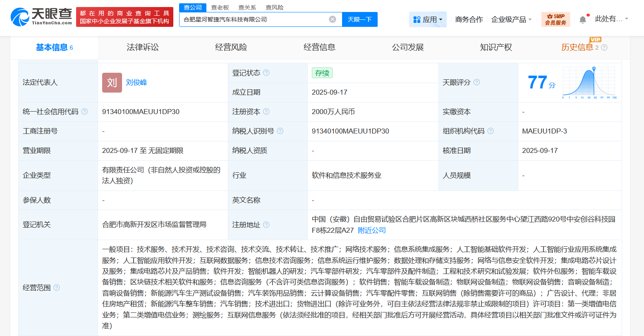Click the help icon beside 纳税人识别号

tap(280, 131)
